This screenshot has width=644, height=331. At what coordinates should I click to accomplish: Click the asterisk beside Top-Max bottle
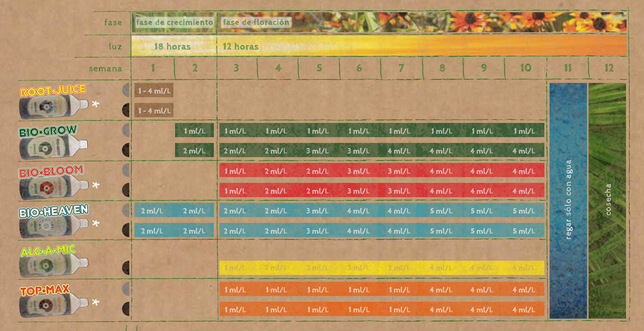pyautogui.click(x=96, y=302)
